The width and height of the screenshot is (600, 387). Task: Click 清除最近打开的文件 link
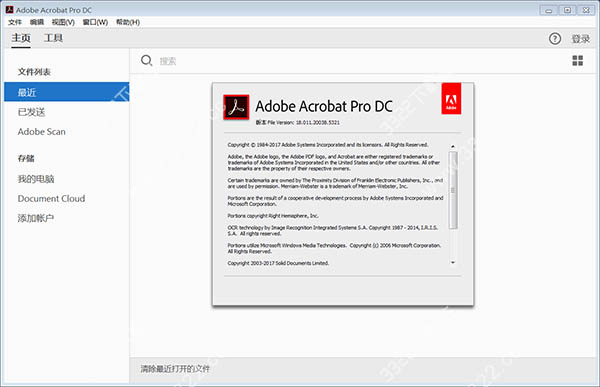click(175, 369)
